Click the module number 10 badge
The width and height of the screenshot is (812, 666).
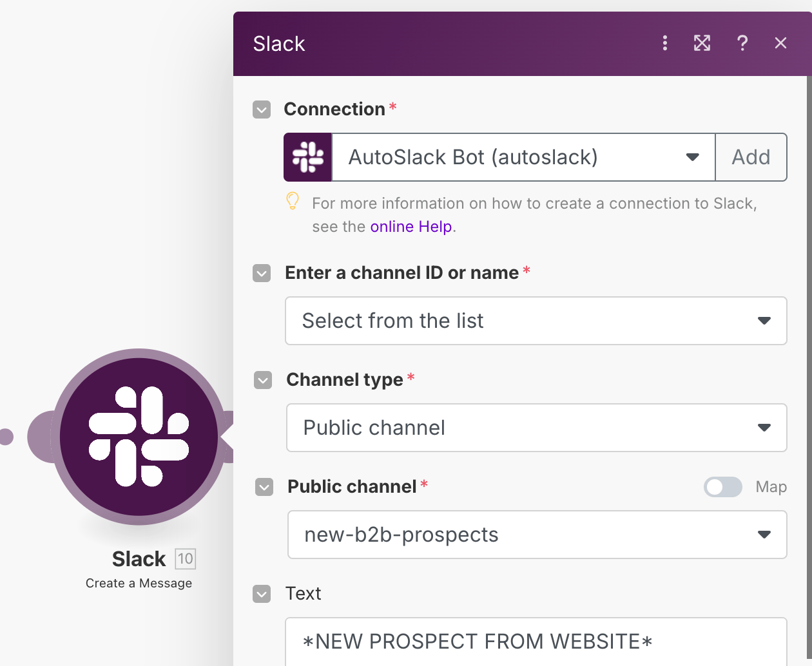coord(186,558)
